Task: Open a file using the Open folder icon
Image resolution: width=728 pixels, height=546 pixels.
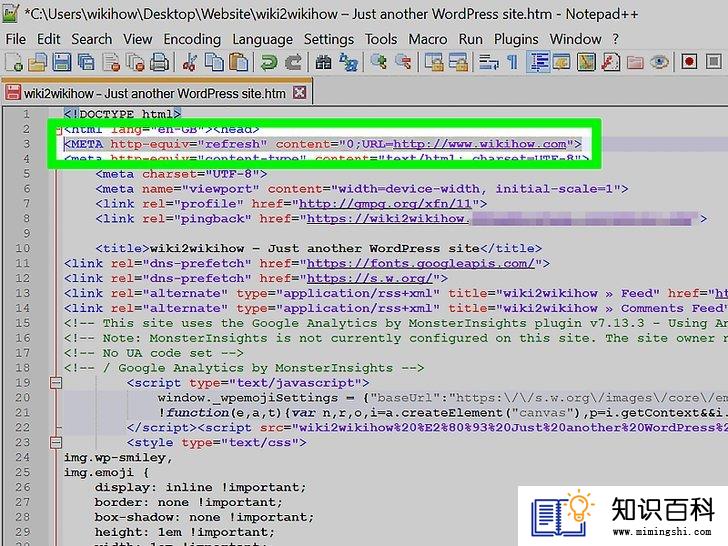Action: point(38,62)
